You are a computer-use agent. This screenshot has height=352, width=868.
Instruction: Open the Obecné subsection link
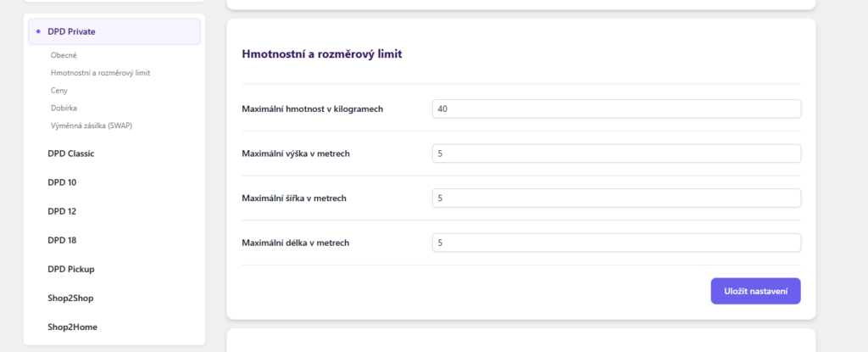(64, 55)
